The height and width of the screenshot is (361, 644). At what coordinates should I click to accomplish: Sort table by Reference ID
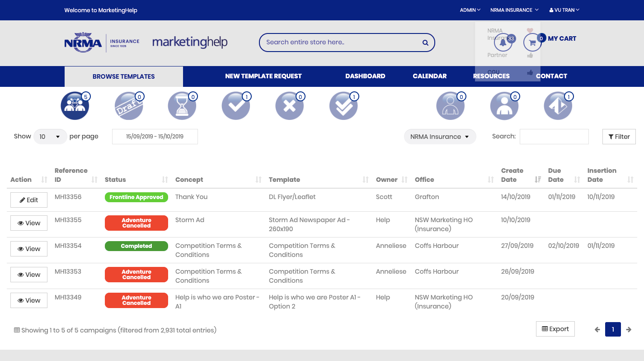[75, 175]
